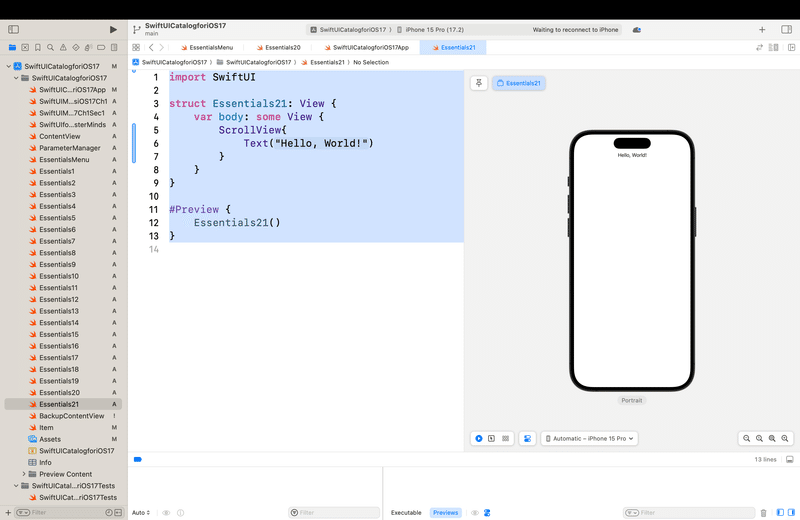The image size is (800, 520).
Task: Toggle console view in debug area
Action: (x=791, y=513)
